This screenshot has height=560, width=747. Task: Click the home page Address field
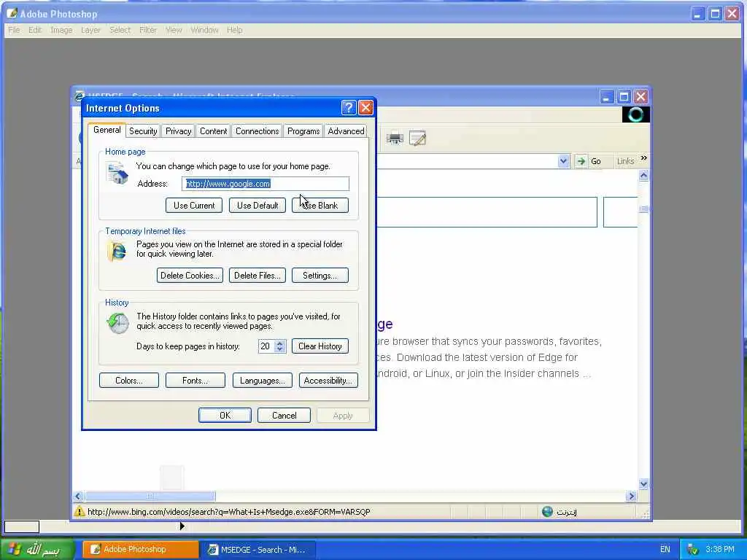coord(266,184)
